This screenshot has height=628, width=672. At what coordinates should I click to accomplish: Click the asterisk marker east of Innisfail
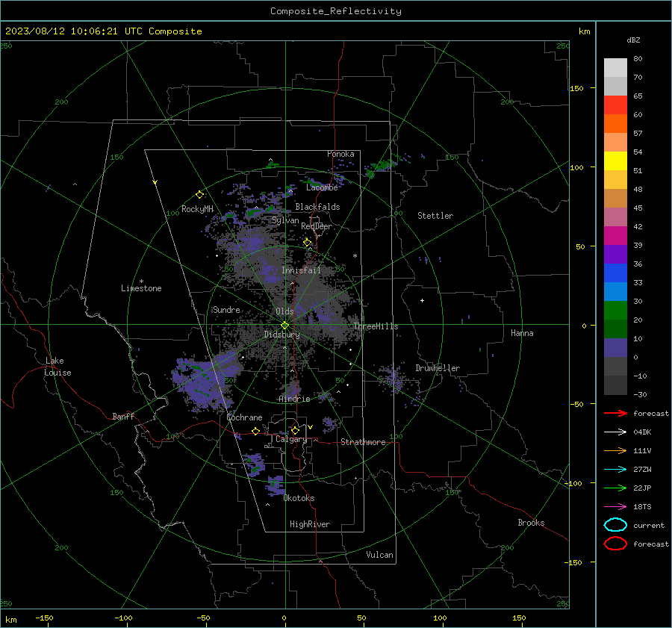[x=355, y=256]
